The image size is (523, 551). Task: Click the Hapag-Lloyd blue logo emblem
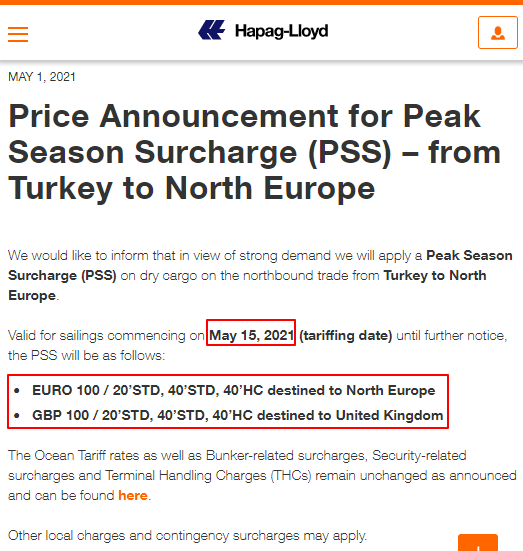[212, 30]
